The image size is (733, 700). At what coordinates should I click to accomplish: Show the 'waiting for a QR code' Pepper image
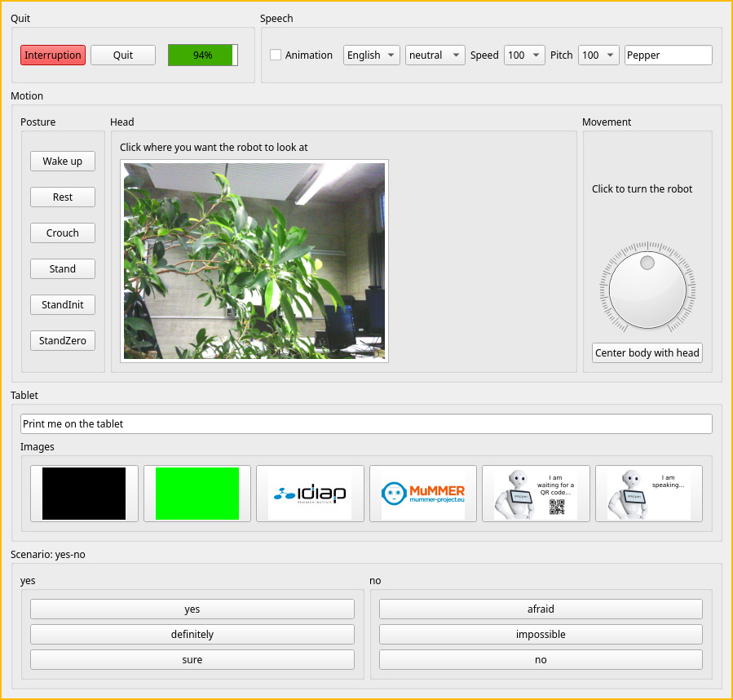(536, 493)
